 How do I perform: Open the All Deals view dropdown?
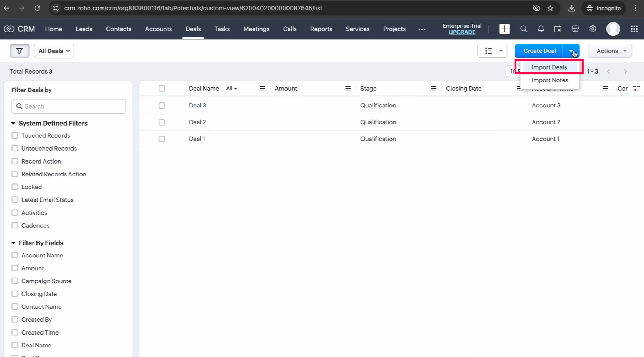tap(54, 51)
